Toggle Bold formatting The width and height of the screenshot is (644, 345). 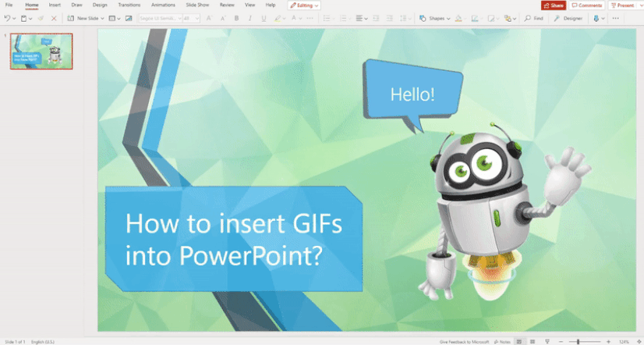pos(237,18)
